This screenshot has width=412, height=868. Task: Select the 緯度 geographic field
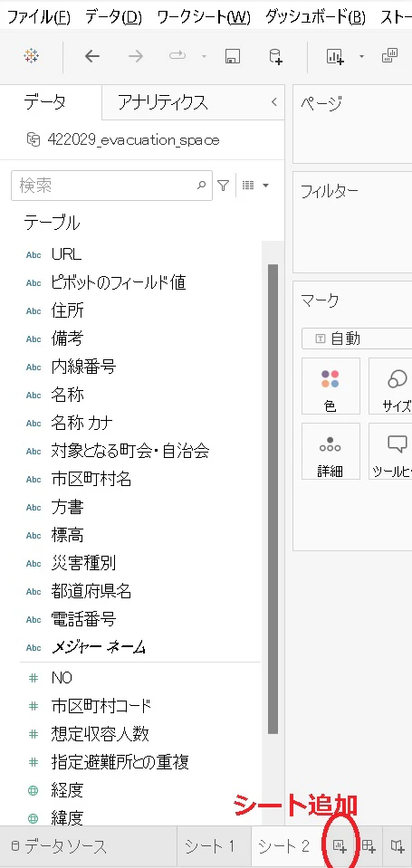click(67, 817)
